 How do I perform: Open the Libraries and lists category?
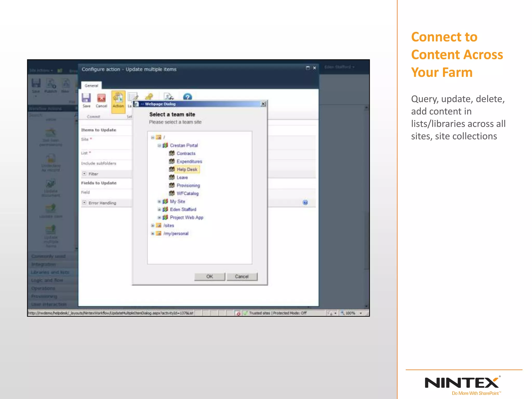tap(53, 272)
